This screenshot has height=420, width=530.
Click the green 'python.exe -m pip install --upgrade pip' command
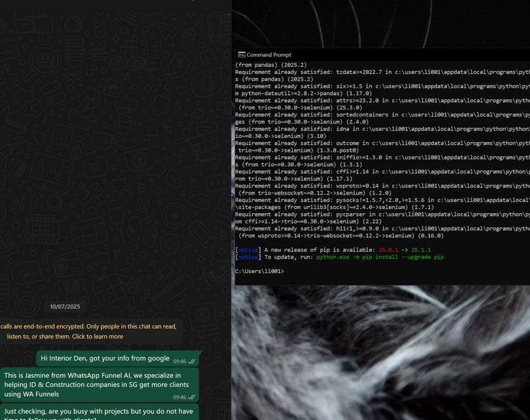point(380,257)
